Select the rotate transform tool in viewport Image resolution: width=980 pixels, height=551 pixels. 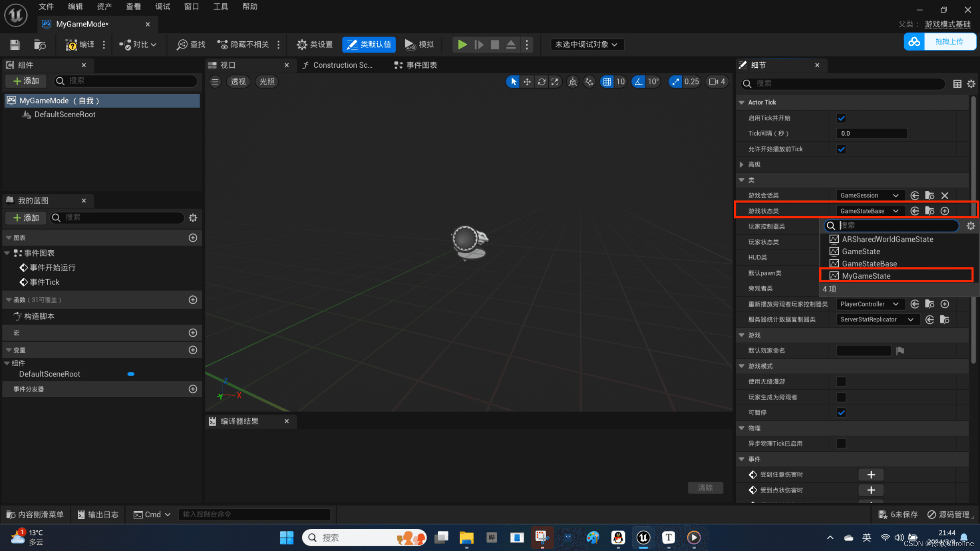coord(541,82)
